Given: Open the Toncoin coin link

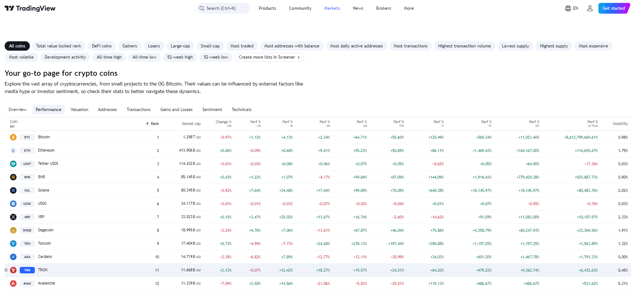Looking at the screenshot, I should pyautogui.click(x=45, y=244).
